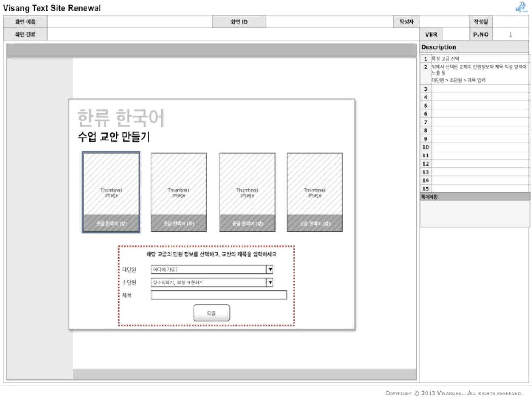The width and height of the screenshot is (532, 399).
Task: Click description row number 3
Action: coord(426,89)
